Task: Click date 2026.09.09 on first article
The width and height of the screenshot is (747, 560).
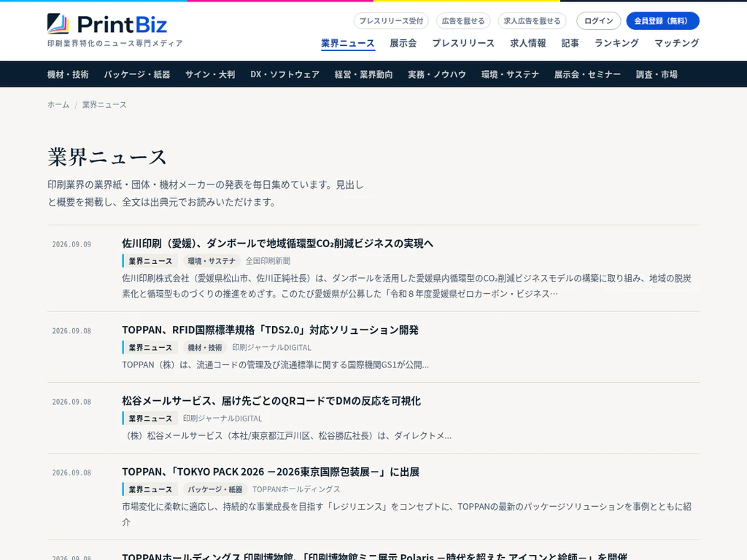Action: 71,244
